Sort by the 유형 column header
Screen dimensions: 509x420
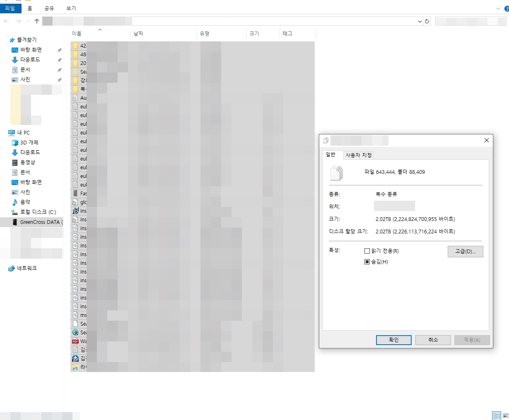(x=222, y=34)
